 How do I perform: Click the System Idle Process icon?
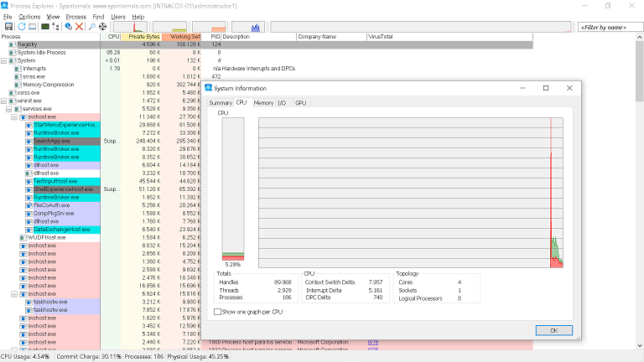(x=13, y=53)
